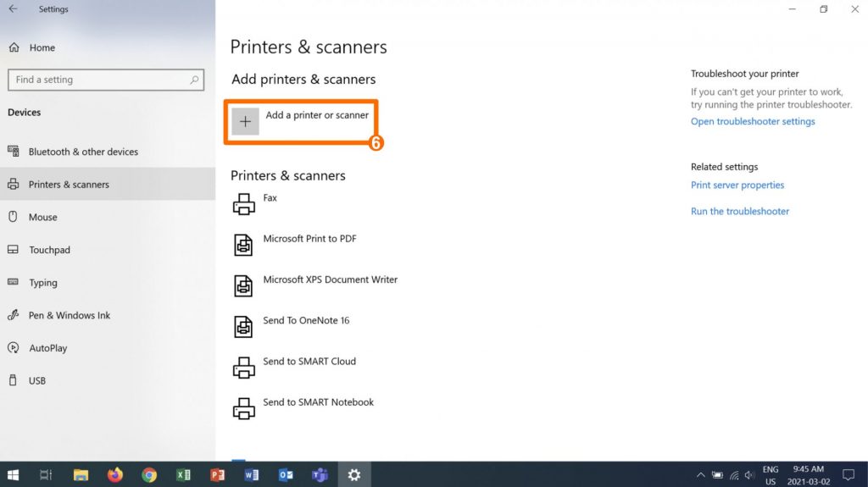
Task: Select Microsoft Print to PDF printer
Action: pos(309,239)
